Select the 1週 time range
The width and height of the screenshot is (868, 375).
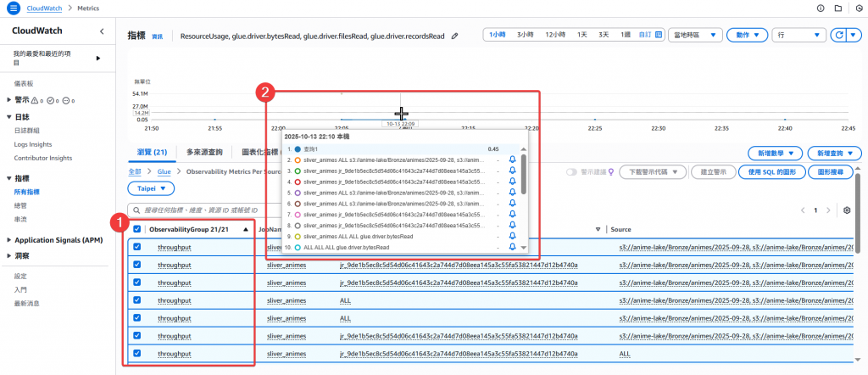point(626,35)
